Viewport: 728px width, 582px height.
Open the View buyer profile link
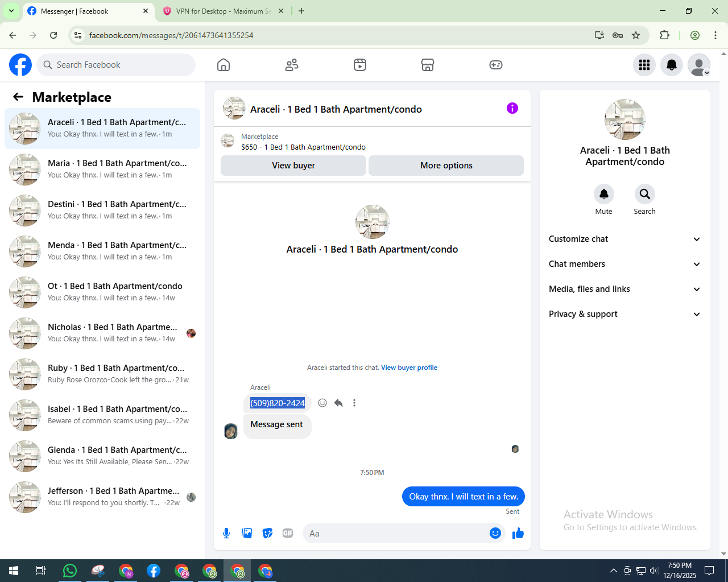(x=409, y=368)
